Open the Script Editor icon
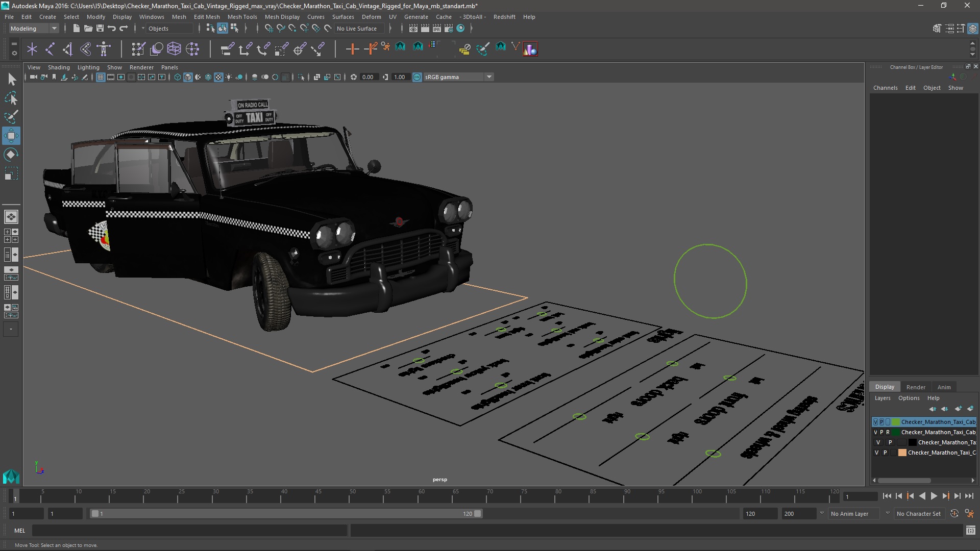The width and height of the screenshot is (980, 551). 970,531
